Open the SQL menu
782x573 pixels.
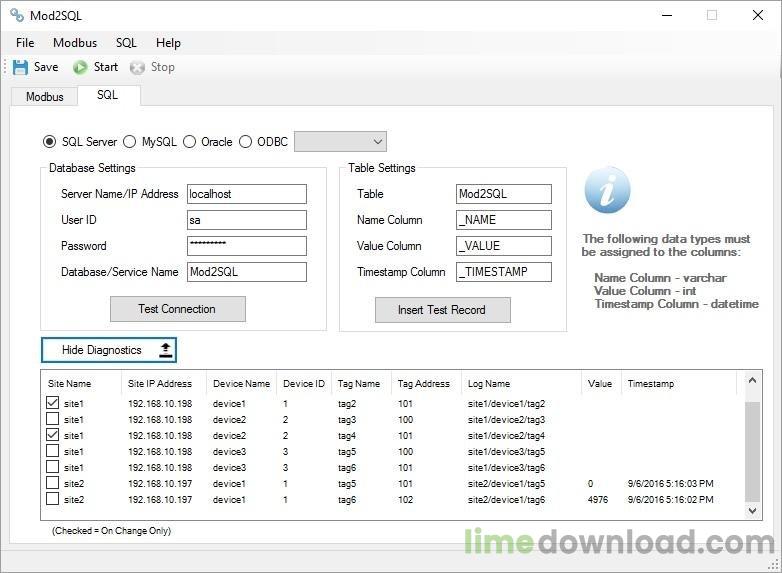(126, 43)
